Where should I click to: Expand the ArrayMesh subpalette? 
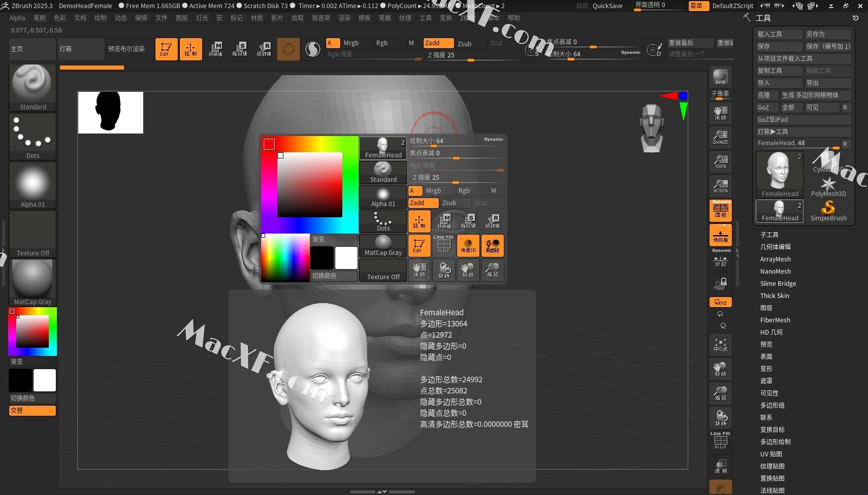tap(775, 259)
